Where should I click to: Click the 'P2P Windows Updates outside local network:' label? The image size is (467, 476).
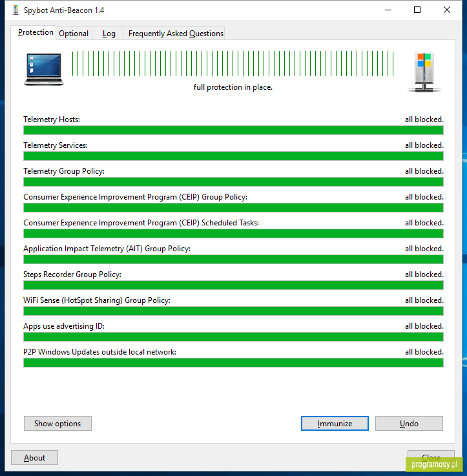point(99,351)
